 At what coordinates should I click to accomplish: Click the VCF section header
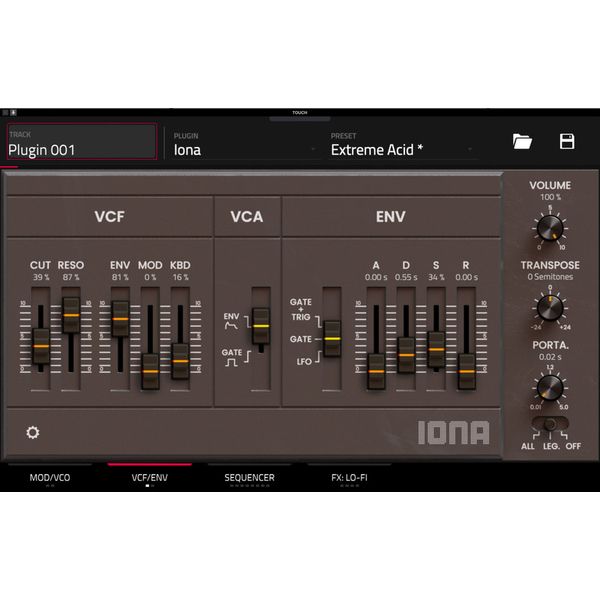point(109,217)
